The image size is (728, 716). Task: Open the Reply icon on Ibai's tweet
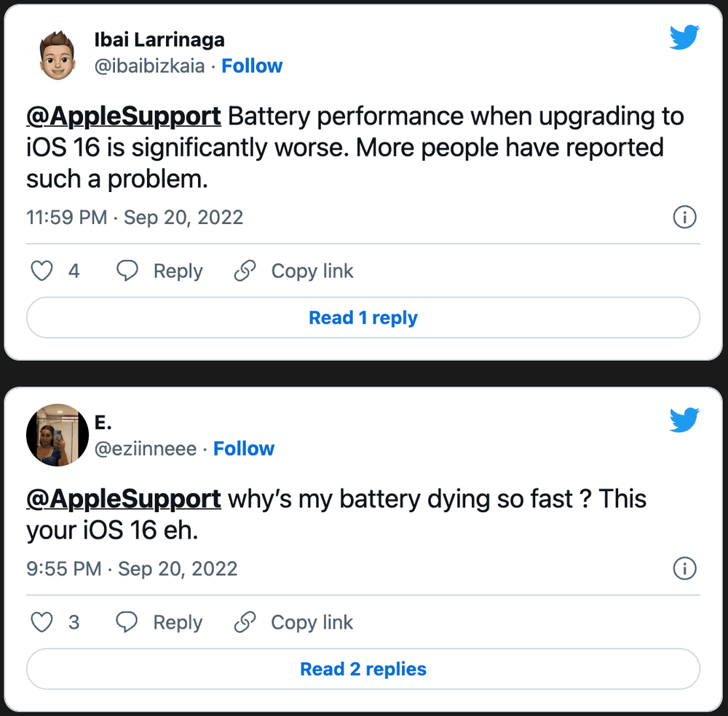pyautogui.click(x=127, y=270)
